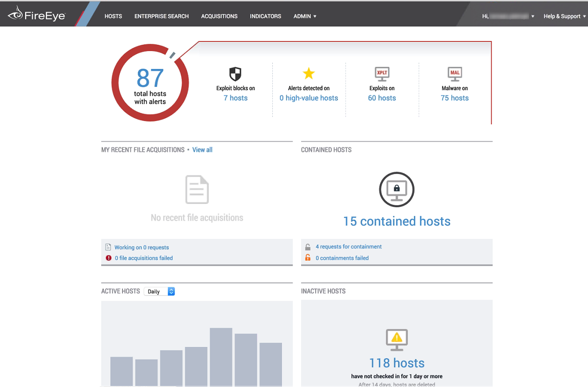Image resolution: width=588 pixels, height=387 pixels.
Task: Open the Help & Support dropdown
Action: pos(564,16)
